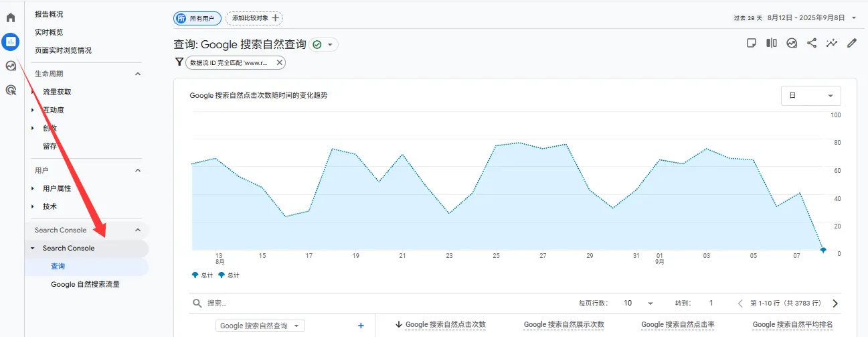Open the Home icon in left rail

[11, 17]
